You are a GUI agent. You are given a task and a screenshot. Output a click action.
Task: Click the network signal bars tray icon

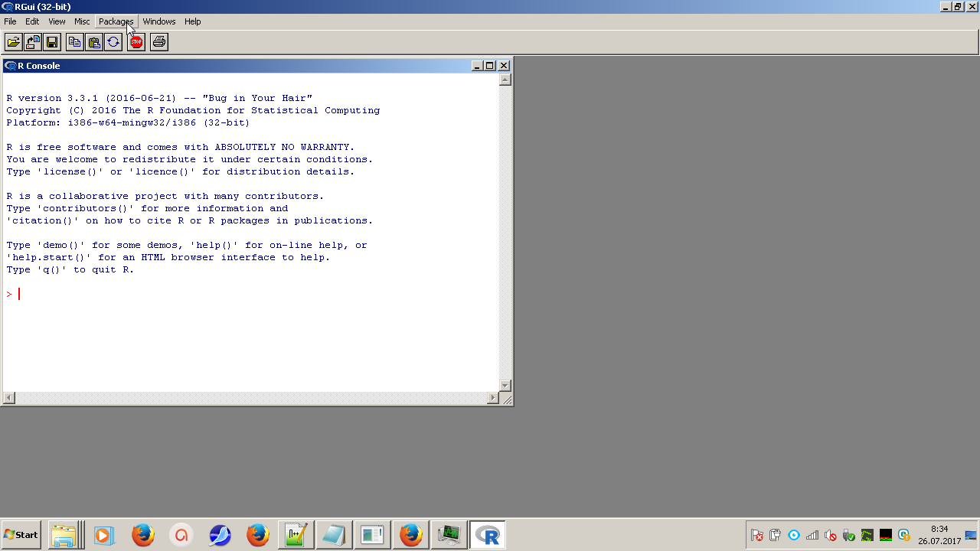pos(812,535)
